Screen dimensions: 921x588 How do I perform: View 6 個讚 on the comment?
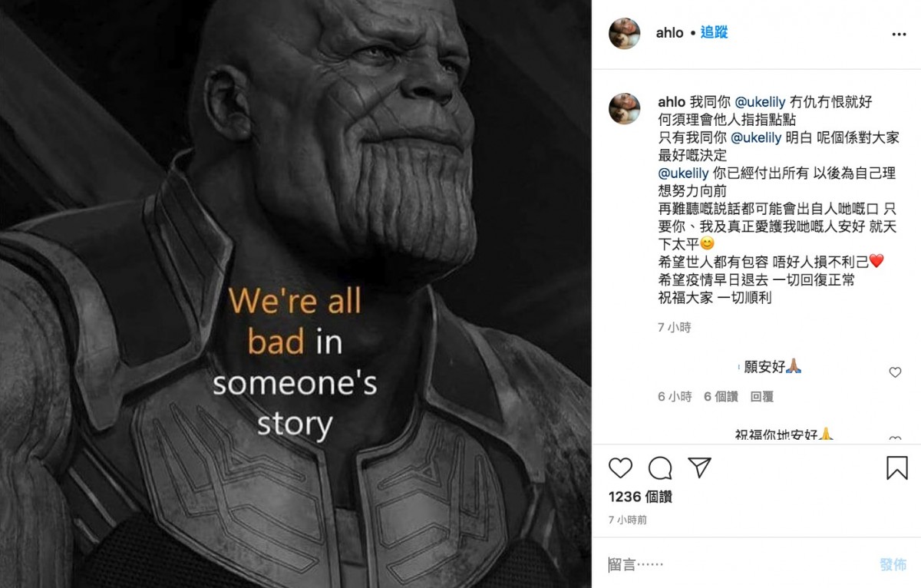pos(721,396)
